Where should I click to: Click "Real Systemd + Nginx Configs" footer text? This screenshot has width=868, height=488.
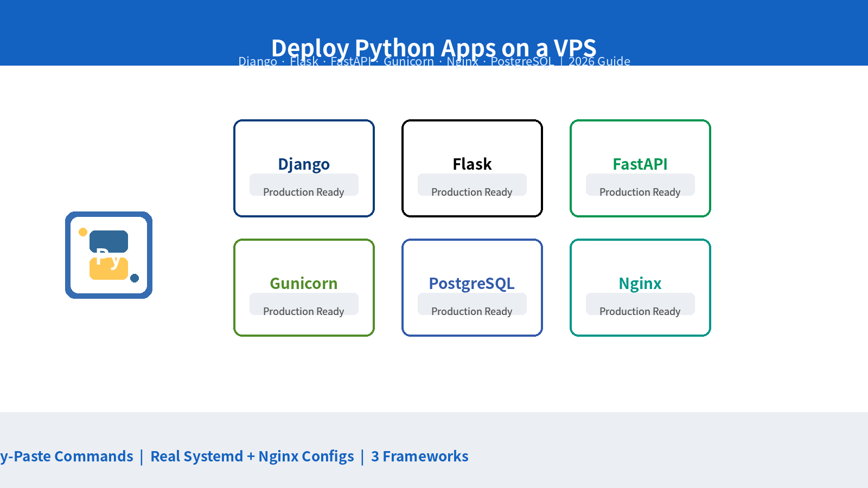[252, 457]
